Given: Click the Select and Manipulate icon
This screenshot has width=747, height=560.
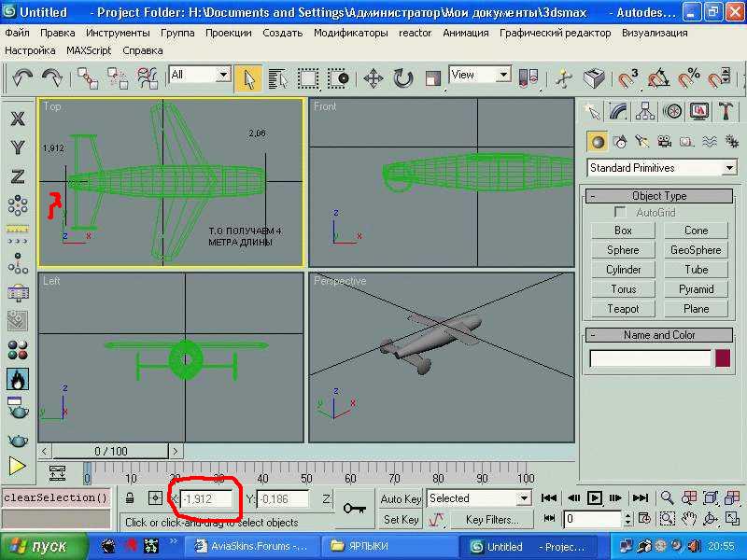Looking at the screenshot, I should tap(564, 78).
